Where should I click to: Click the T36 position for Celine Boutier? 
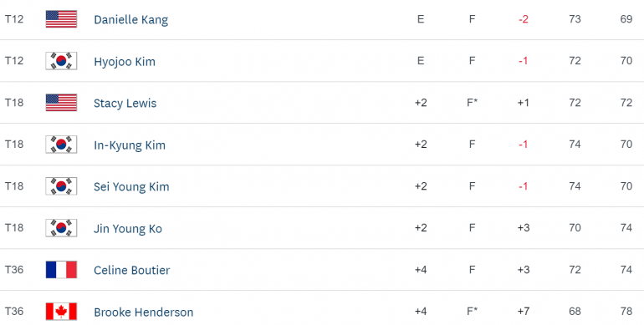(14, 270)
